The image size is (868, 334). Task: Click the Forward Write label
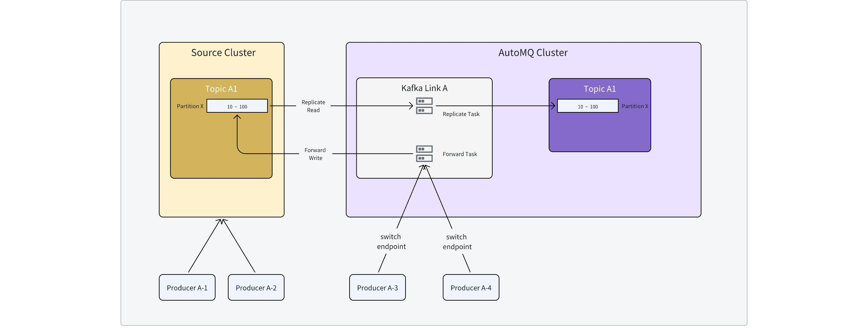(315, 154)
